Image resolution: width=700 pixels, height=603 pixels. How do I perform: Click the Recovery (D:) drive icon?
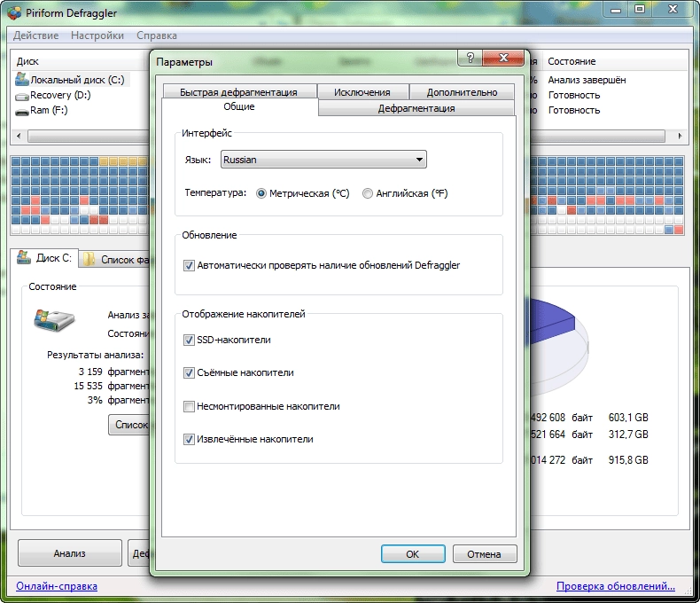22,96
